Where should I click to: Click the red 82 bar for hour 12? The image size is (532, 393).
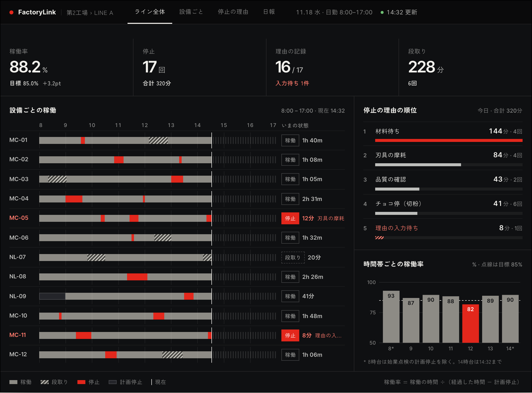tap(470, 324)
